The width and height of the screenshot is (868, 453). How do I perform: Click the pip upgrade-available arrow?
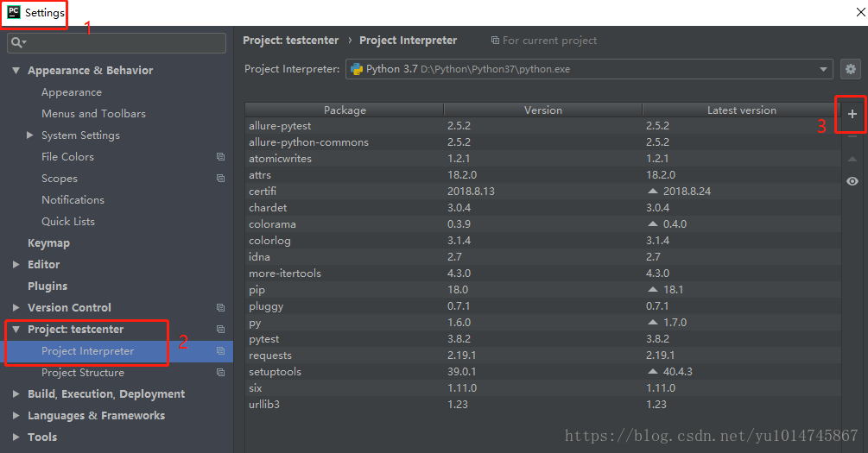point(653,289)
